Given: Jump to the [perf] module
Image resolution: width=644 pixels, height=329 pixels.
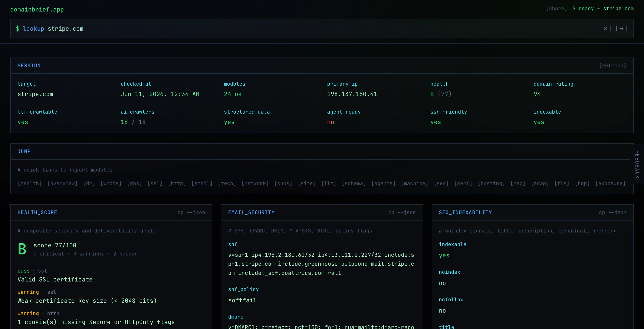Looking at the screenshot, I should [463, 183].
